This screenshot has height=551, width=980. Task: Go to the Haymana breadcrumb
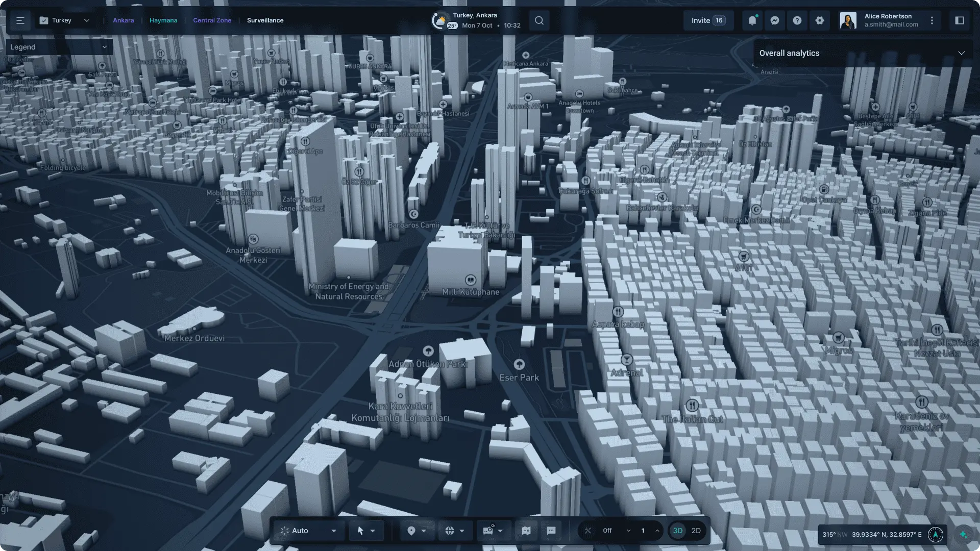click(x=163, y=20)
